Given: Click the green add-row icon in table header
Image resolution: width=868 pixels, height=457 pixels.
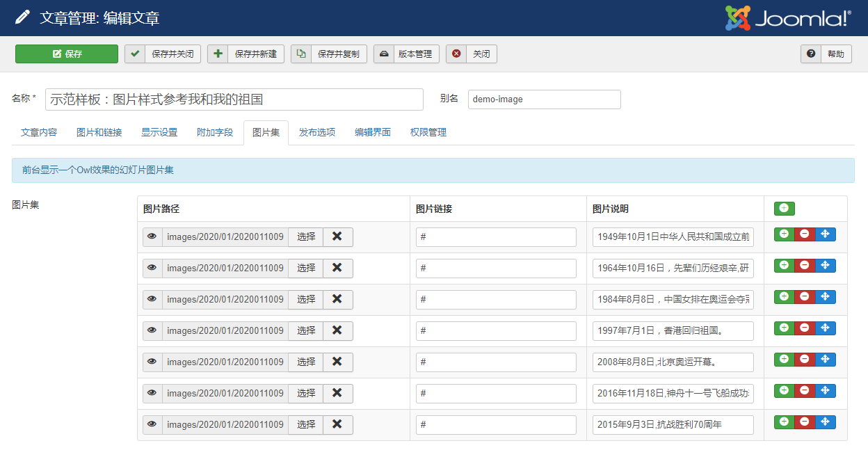Looking at the screenshot, I should point(784,209).
